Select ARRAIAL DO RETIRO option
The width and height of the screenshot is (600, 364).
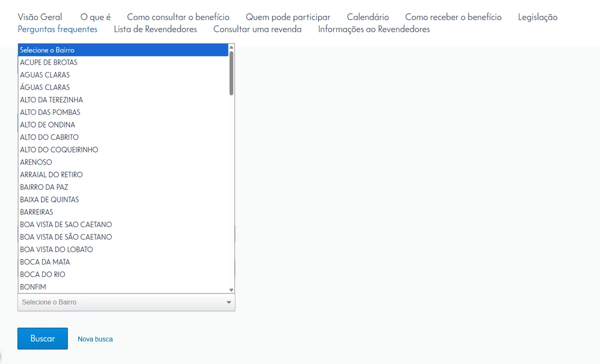[51, 174]
